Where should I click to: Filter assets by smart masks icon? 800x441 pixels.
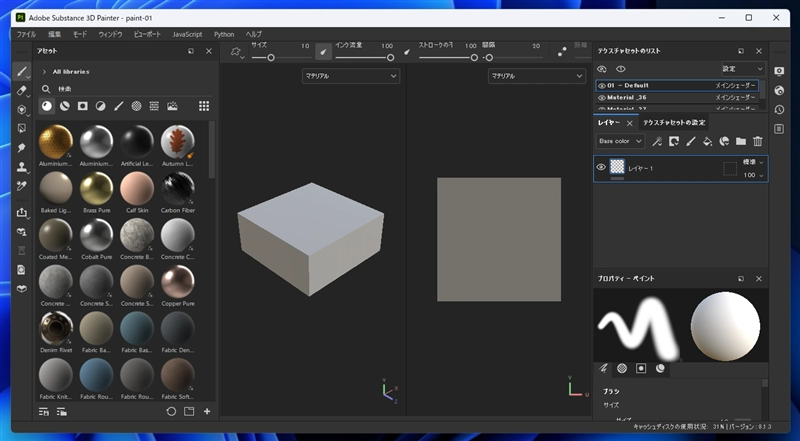click(82, 106)
